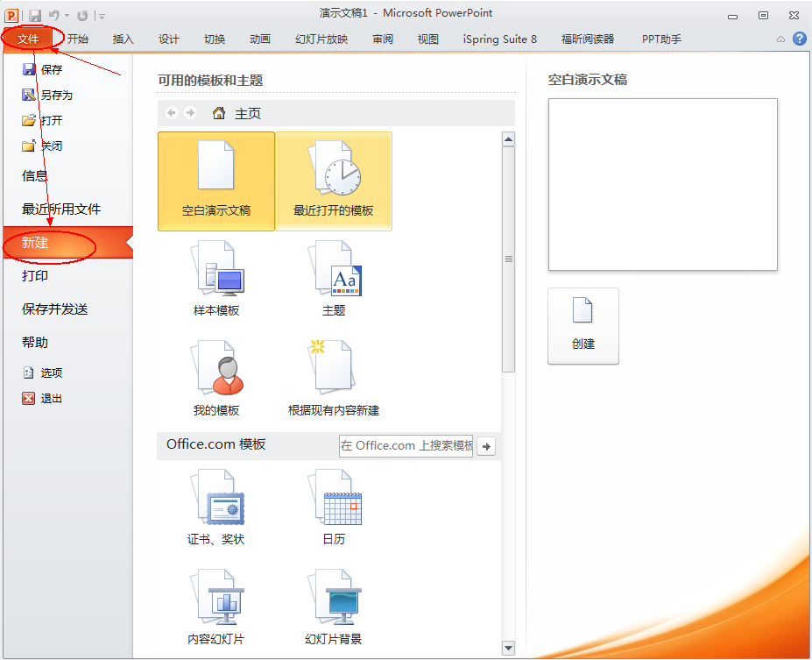812x660 pixels.
Task: Select 新建 in the File menu
Action: [x=67, y=243]
